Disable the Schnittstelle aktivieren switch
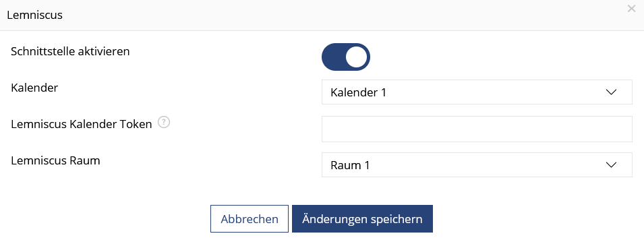This screenshot has width=644, height=244. tap(346, 57)
